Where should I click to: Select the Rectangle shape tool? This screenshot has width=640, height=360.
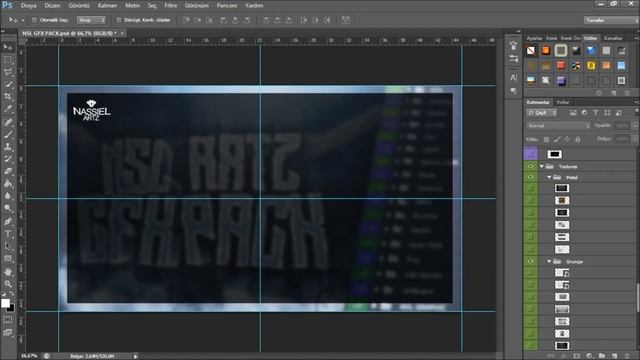[x=8, y=259]
